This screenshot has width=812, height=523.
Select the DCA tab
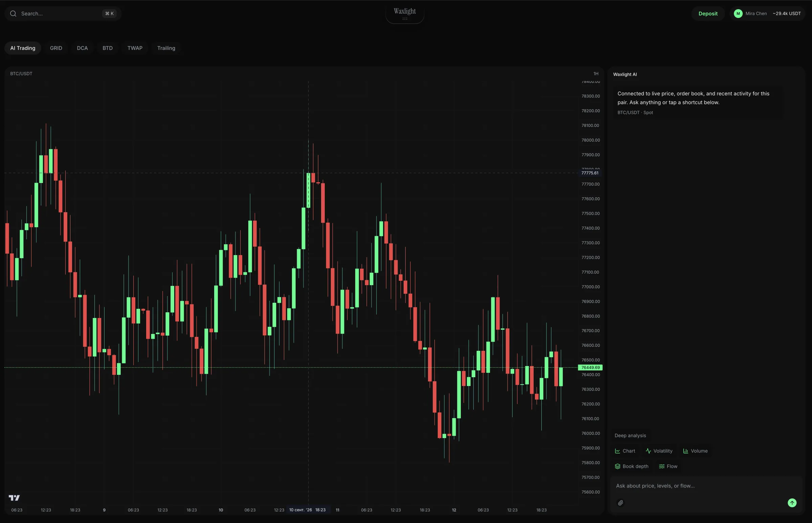pos(82,48)
